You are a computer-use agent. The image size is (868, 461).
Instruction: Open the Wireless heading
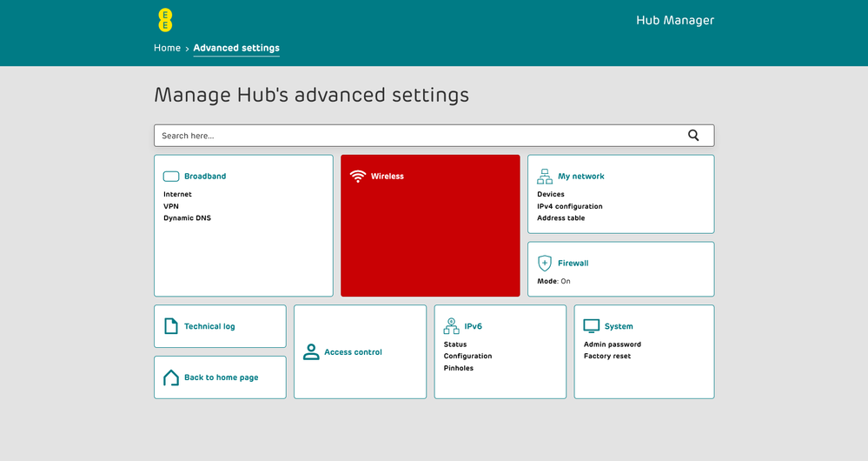tap(387, 177)
